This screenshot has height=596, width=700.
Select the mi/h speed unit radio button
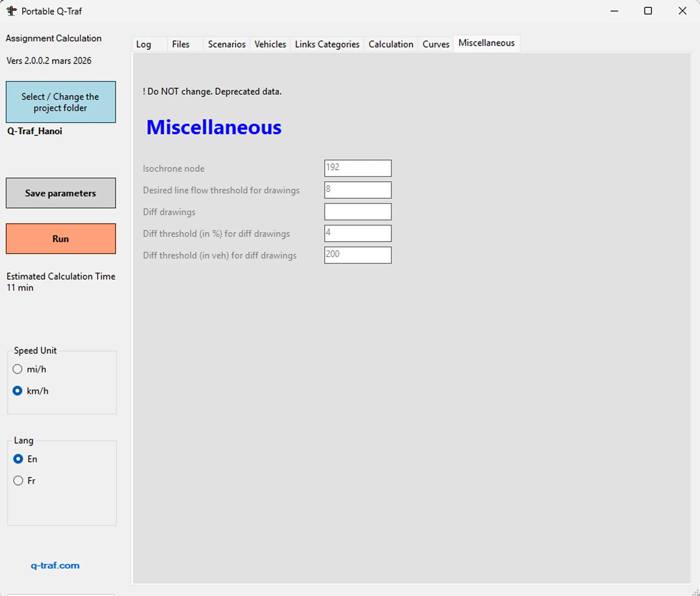(17, 369)
